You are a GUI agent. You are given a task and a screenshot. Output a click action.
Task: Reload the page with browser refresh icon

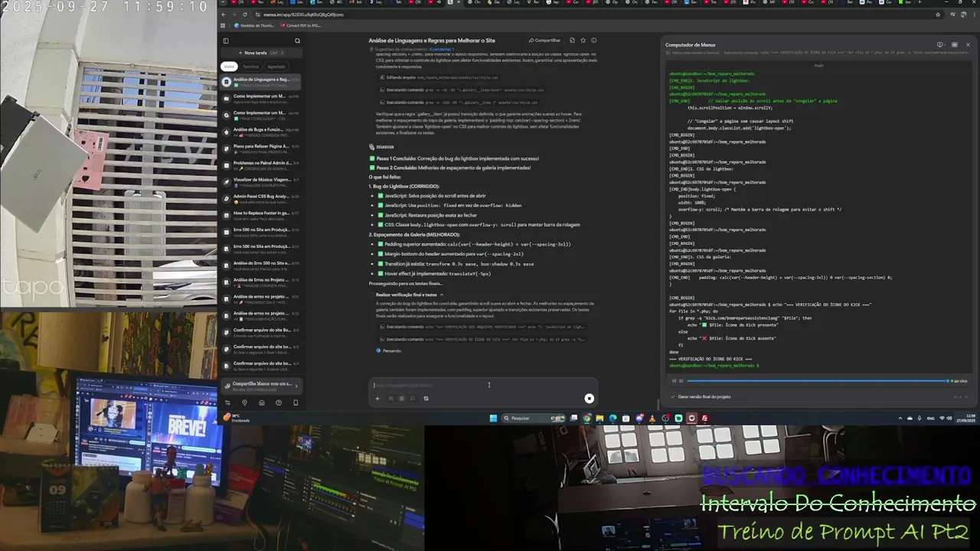[244, 15]
